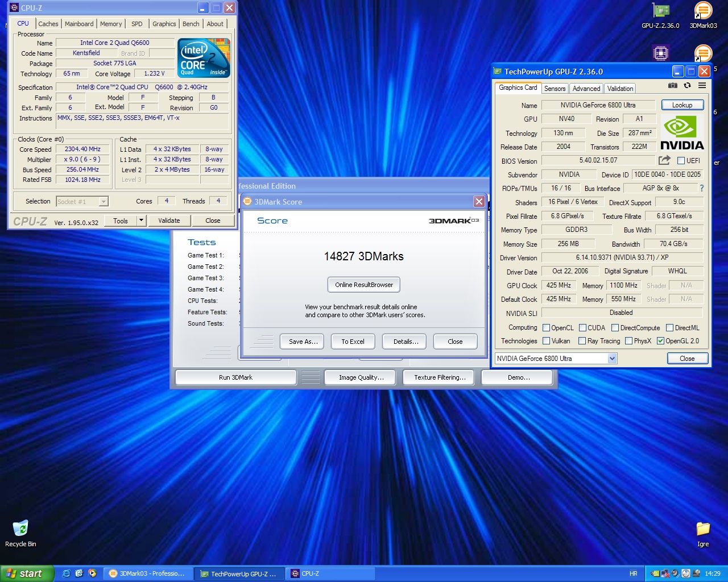The height and width of the screenshot is (582, 728).
Task: Switch to the Mainboard tab in CPU-Z
Action: [x=79, y=24]
